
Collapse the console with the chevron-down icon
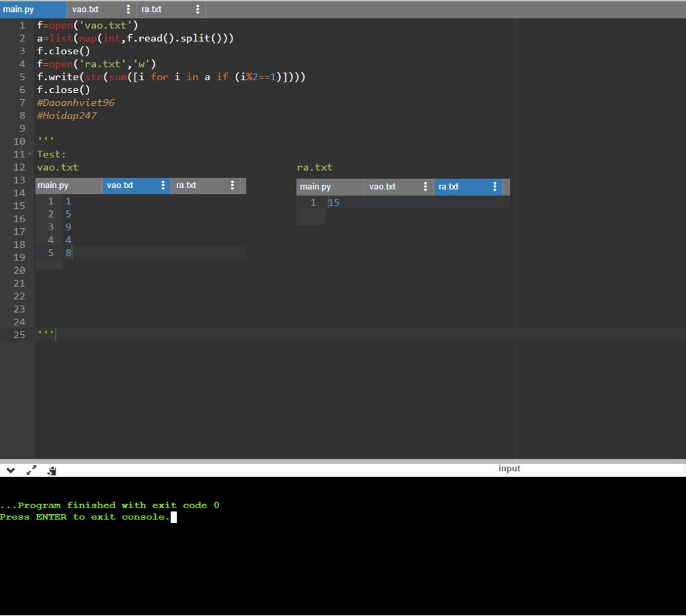[x=11, y=471]
